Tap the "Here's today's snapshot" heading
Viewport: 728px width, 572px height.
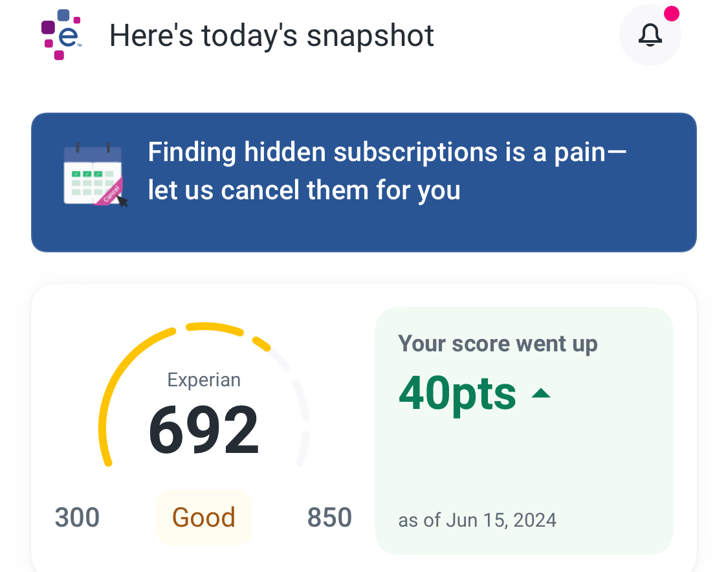tap(272, 36)
